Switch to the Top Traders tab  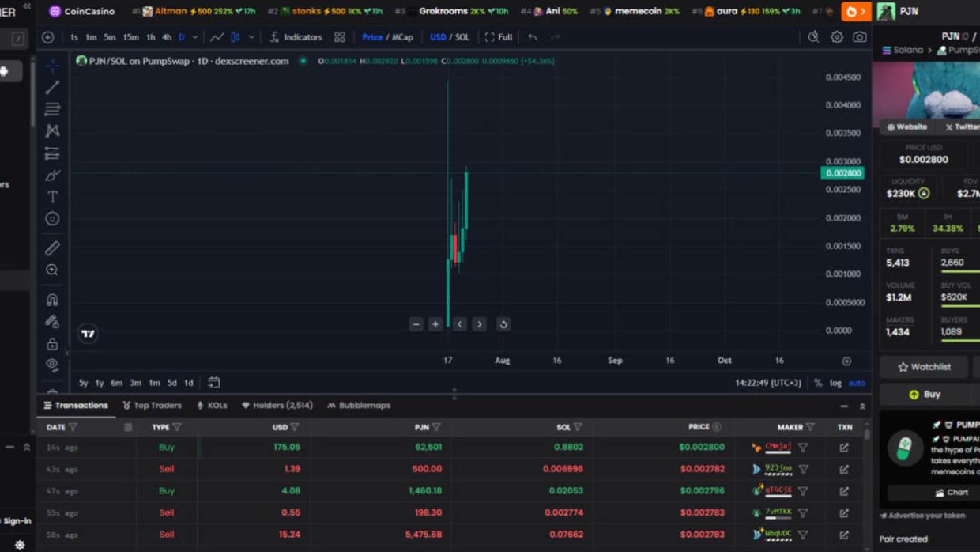pos(152,406)
